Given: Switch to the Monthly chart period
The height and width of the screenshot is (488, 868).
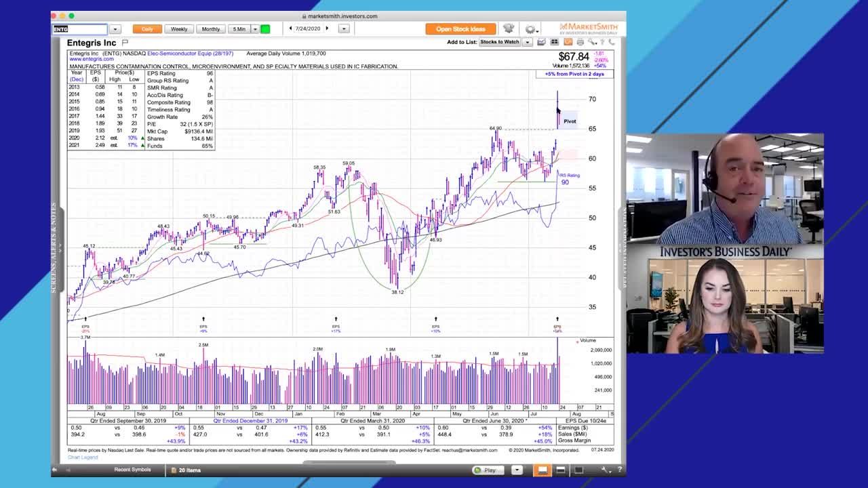Looking at the screenshot, I should click(x=211, y=29).
